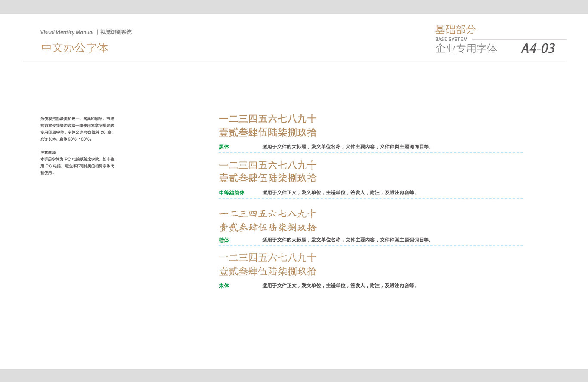The width and height of the screenshot is (588, 382).
Task: Click the page code "A4-03"
Action: [538, 48]
